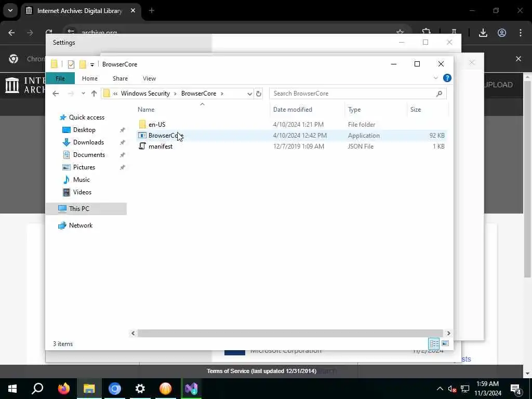This screenshot has height=399, width=532.
Task: Click the search magnifier in Explorer
Action: point(439,94)
